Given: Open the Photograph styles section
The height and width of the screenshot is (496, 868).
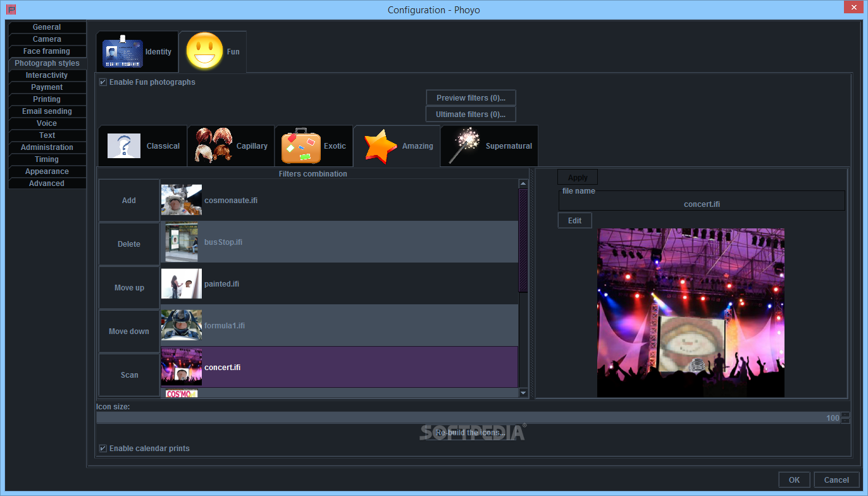Looking at the screenshot, I should coord(47,63).
